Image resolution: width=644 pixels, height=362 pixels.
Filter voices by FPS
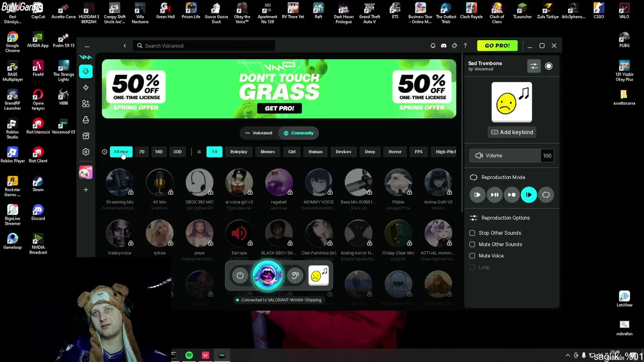pos(419,152)
